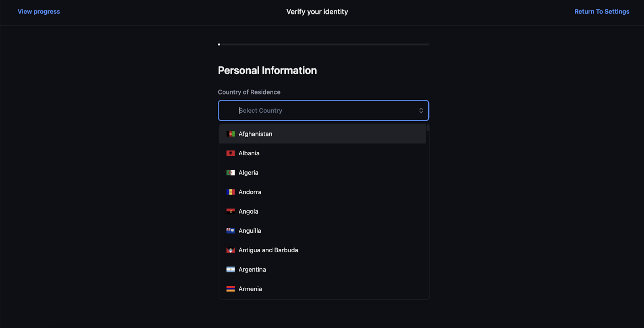Open the View progress link
Image resolution: width=644 pixels, height=328 pixels.
click(x=39, y=12)
